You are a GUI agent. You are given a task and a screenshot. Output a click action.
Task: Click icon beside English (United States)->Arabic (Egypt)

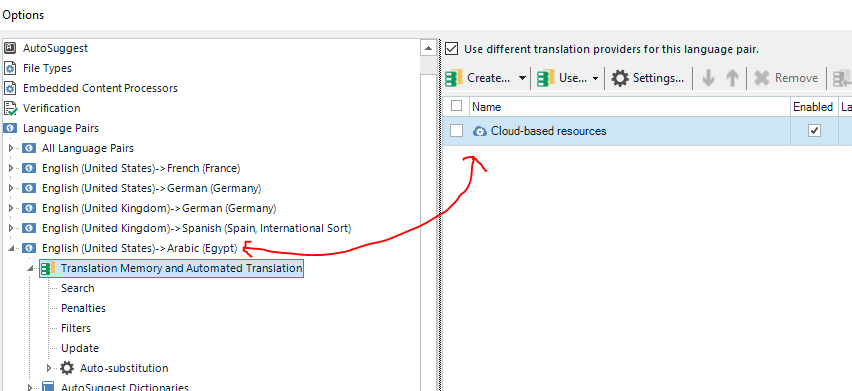point(29,248)
